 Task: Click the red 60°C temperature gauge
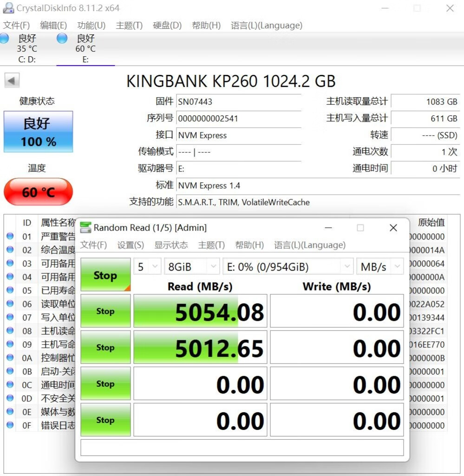click(x=38, y=192)
